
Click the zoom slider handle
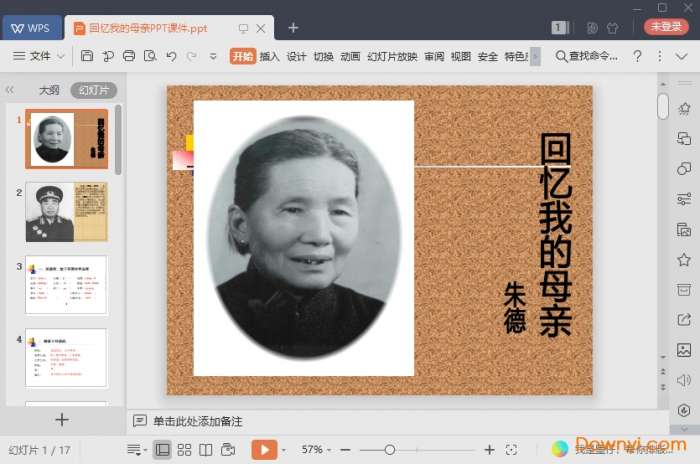pos(390,450)
